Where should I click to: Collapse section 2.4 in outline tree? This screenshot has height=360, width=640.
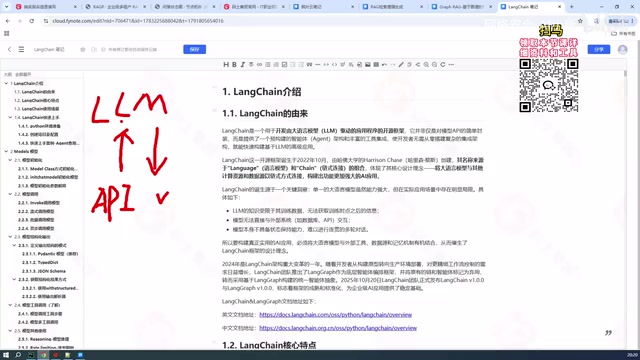(x=10, y=305)
